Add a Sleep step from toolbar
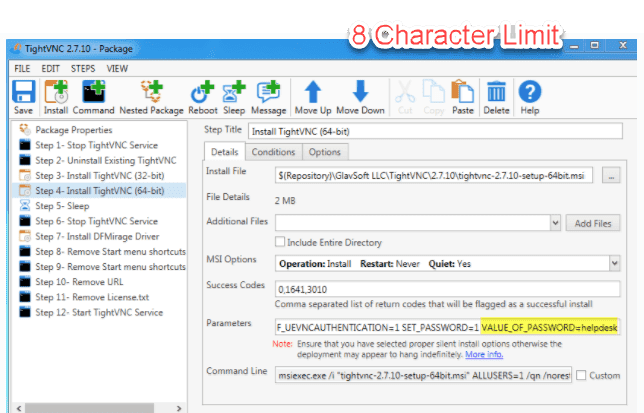The width and height of the screenshot is (644, 413). pyautogui.click(x=234, y=97)
